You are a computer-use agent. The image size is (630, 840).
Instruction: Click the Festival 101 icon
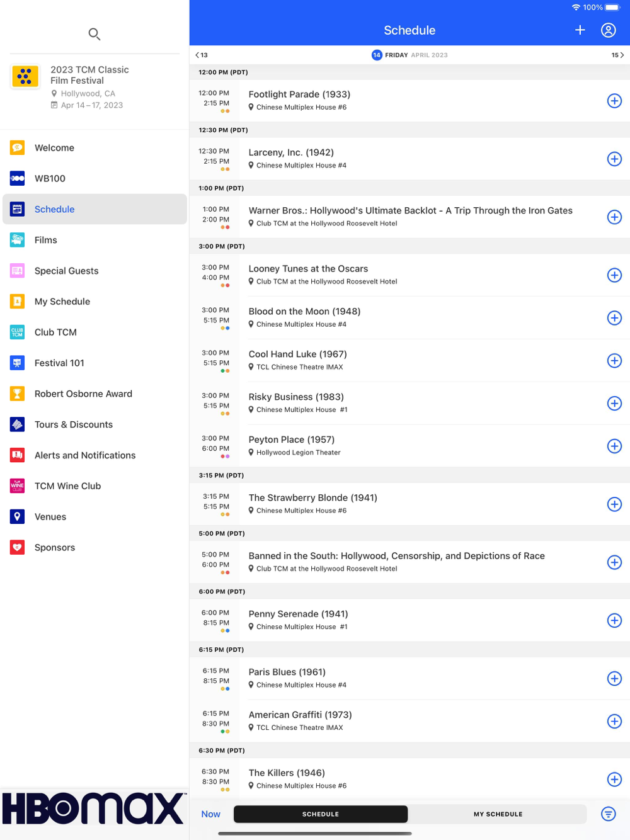click(x=18, y=363)
